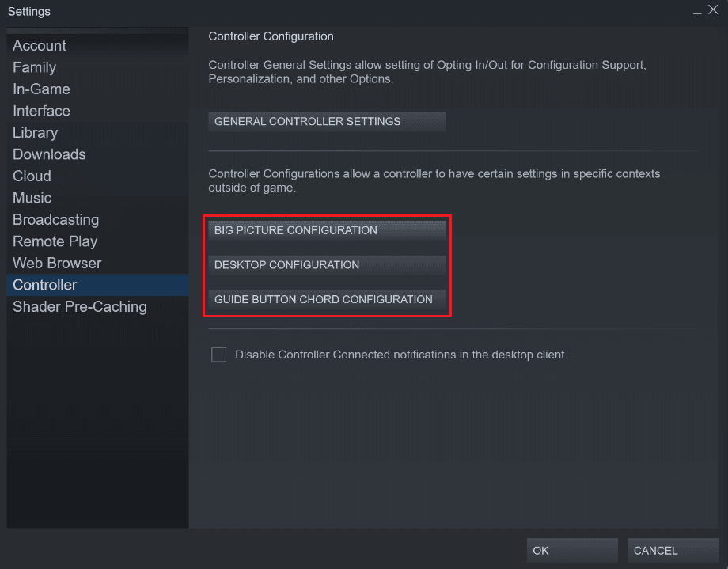Open Desktop Configuration
Screen dimensions: 728x569
[327, 265]
